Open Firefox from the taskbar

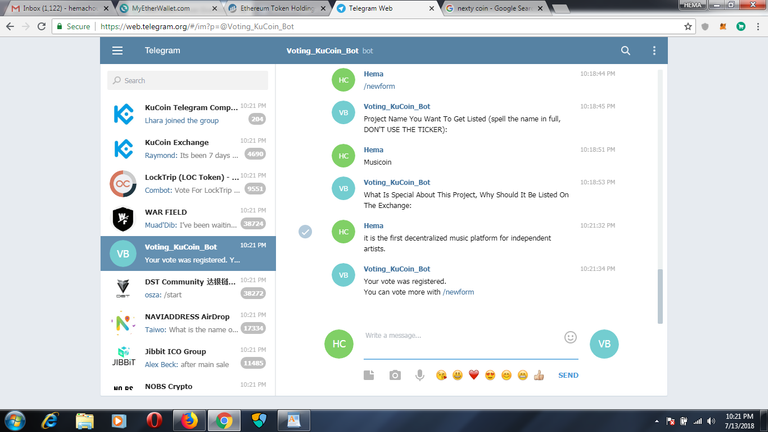pos(189,420)
